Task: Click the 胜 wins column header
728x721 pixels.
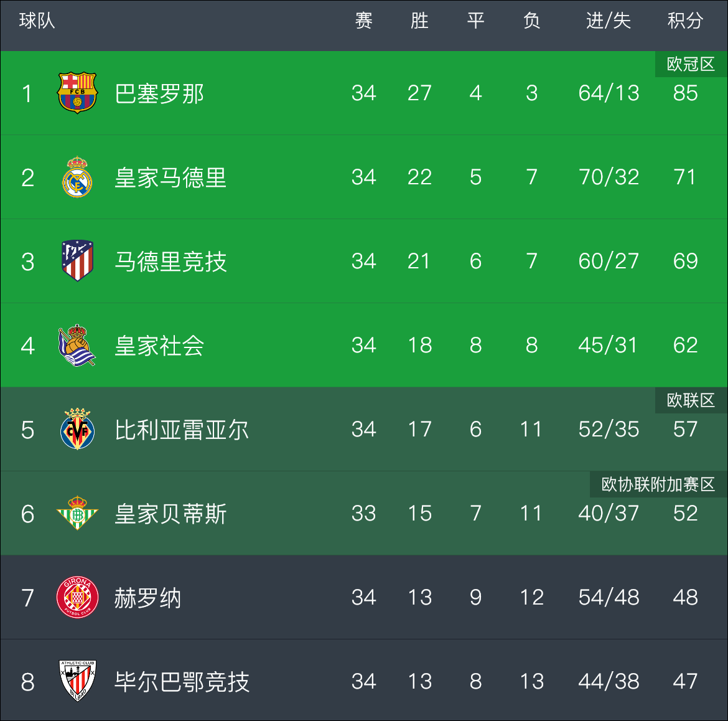Action: click(x=419, y=21)
